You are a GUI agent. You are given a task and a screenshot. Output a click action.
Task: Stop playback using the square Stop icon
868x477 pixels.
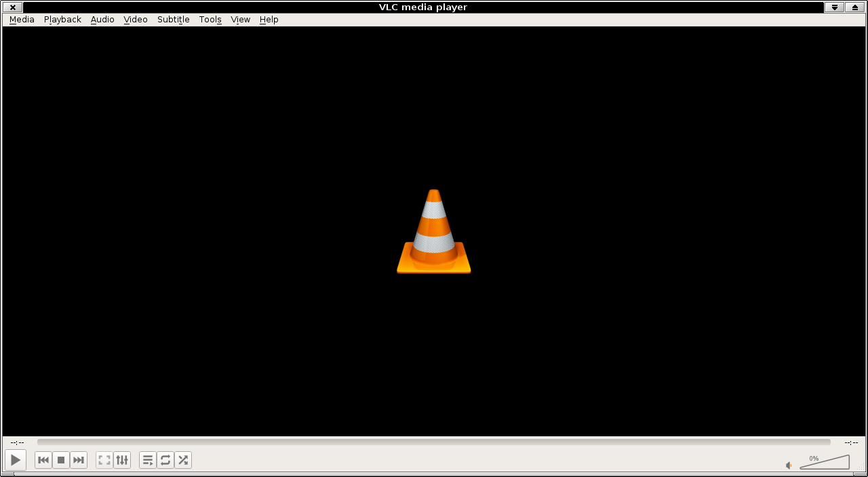(61, 460)
